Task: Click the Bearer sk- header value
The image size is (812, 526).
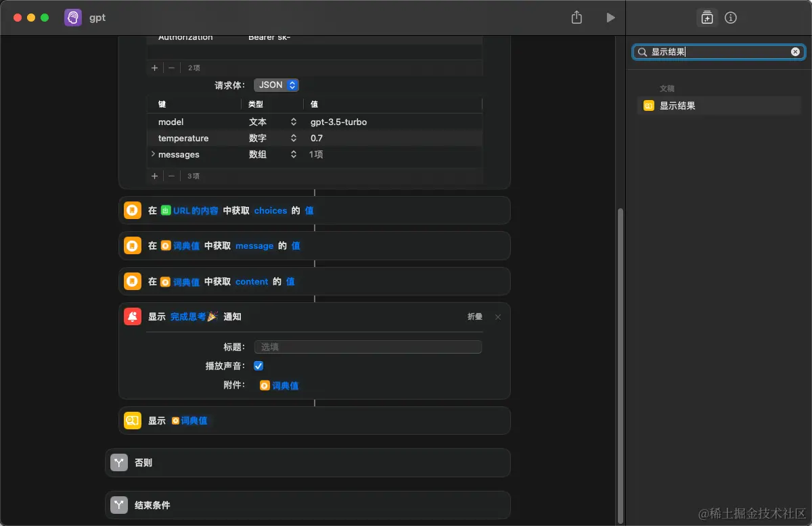Action: tap(269, 37)
